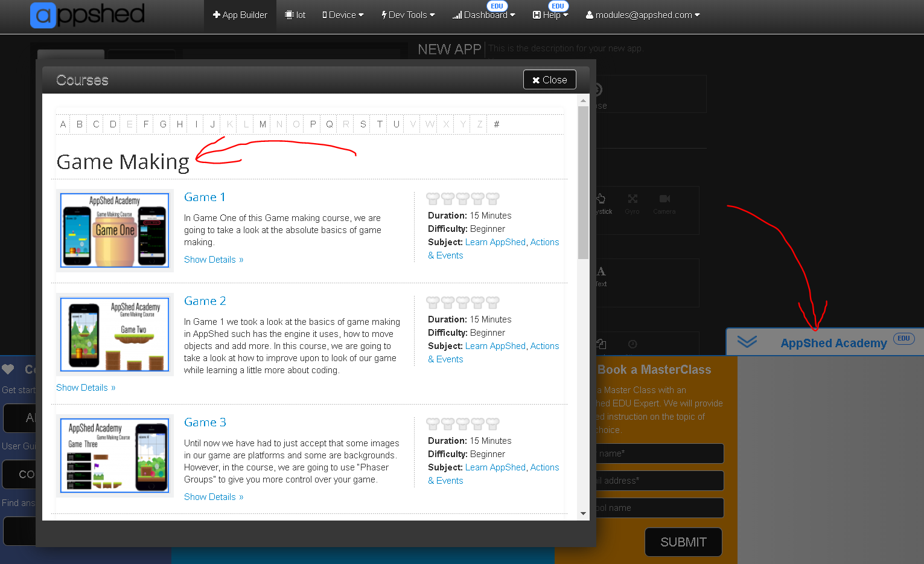Viewport: 924px width, 564px height.
Task: Open Learn AppShed subject under Game 3
Action: [495, 467]
